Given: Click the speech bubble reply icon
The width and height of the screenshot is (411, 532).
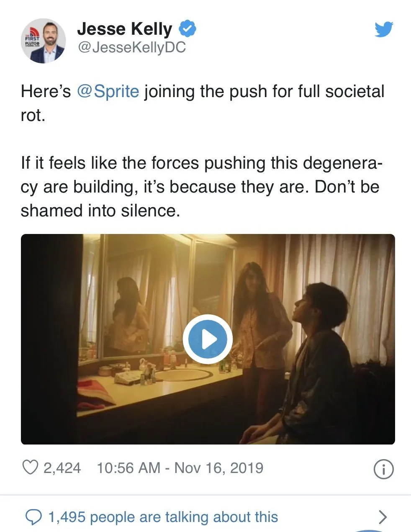Looking at the screenshot, I should click(x=33, y=517).
